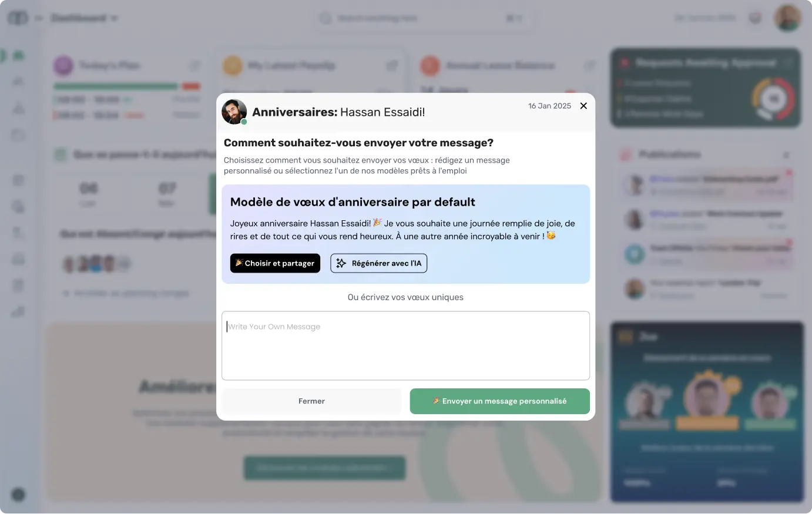Click the party popper icon in Choisir et partager

point(239,263)
